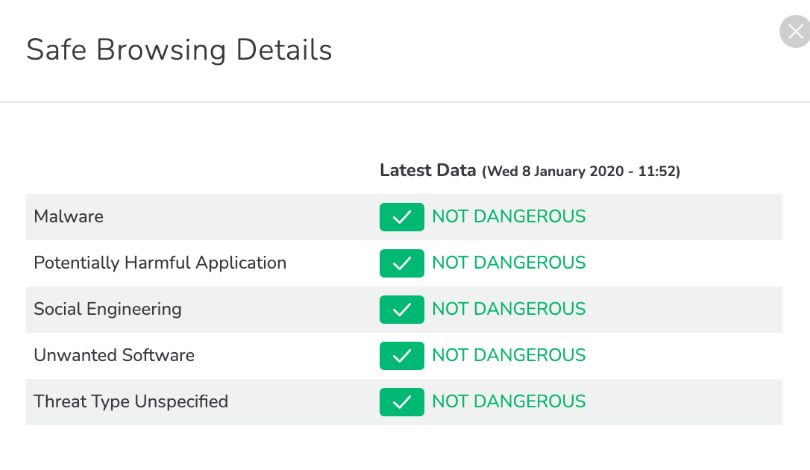Click the green checkmark beside Social Engineering
810x470 pixels.
(x=402, y=309)
